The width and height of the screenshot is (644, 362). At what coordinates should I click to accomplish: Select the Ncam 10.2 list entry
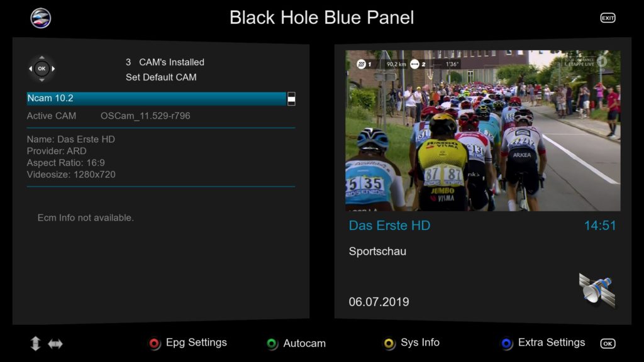click(157, 99)
